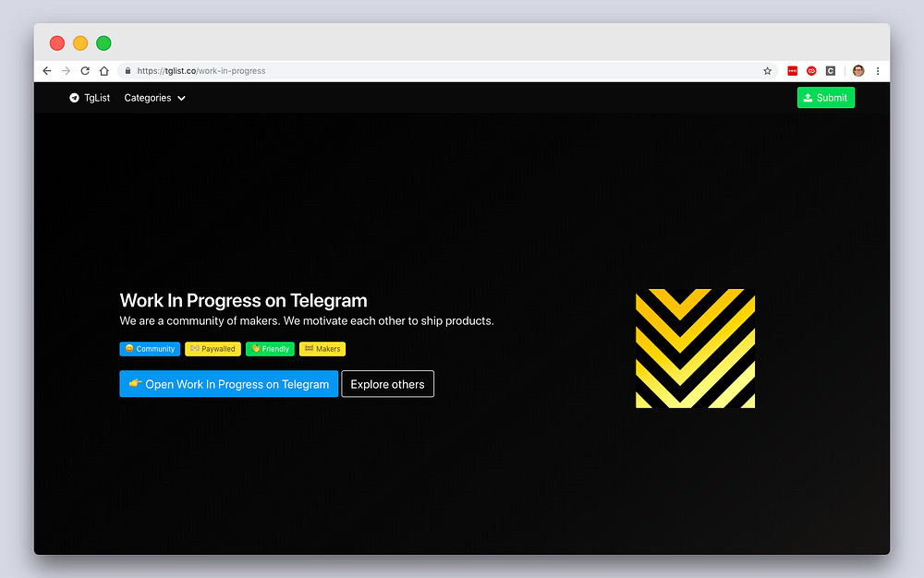Minimize the window with the yellow button
The height and width of the screenshot is (578, 924).
click(x=80, y=43)
